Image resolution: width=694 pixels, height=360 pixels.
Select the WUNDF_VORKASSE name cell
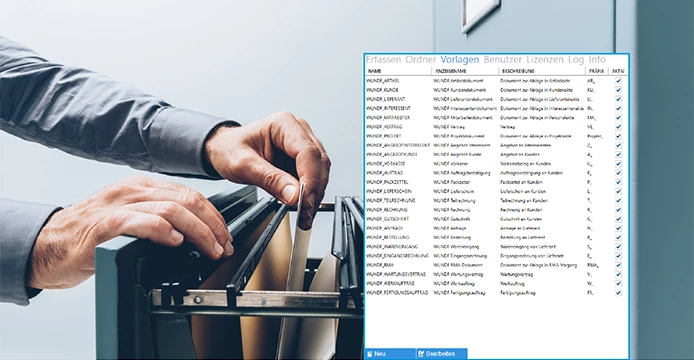pos(386,164)
